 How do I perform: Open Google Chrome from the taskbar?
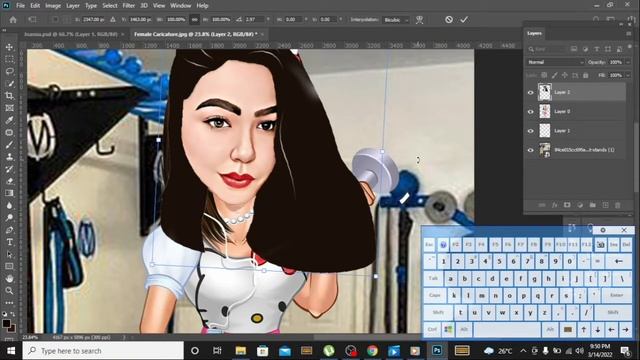click(372, 351)
